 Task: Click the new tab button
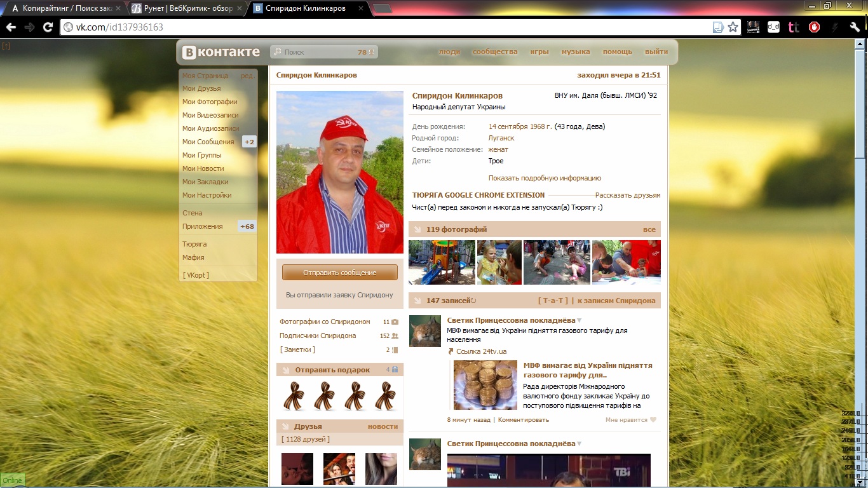[382, 8]
